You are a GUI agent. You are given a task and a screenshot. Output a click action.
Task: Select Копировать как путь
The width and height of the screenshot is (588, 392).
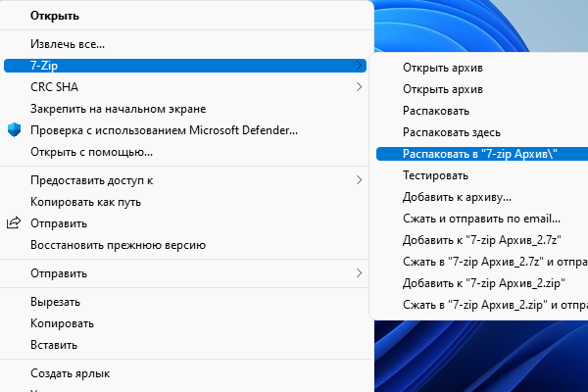185,202
